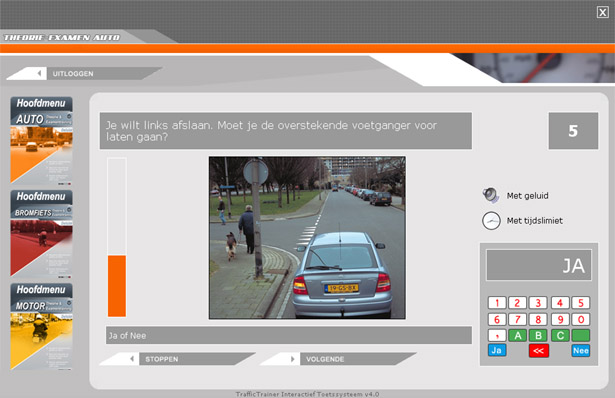Open the Hoofdmenu MOTOR menu
Screen dimensions: 615x398
click(x=41, y=327)
